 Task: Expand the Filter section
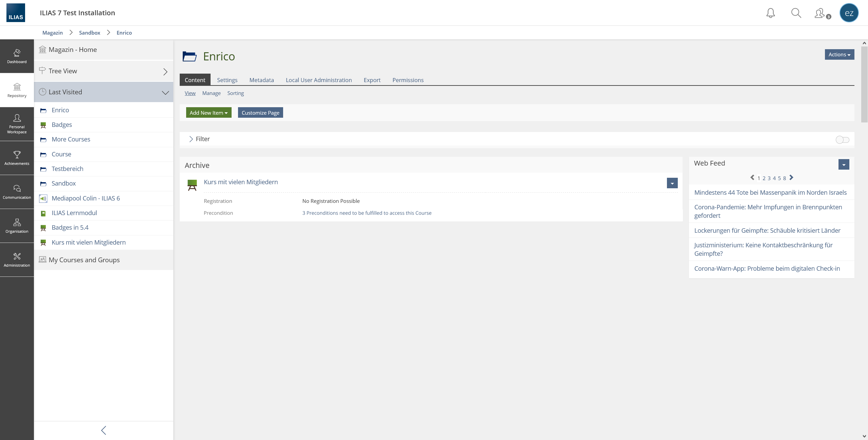(199, 139)
